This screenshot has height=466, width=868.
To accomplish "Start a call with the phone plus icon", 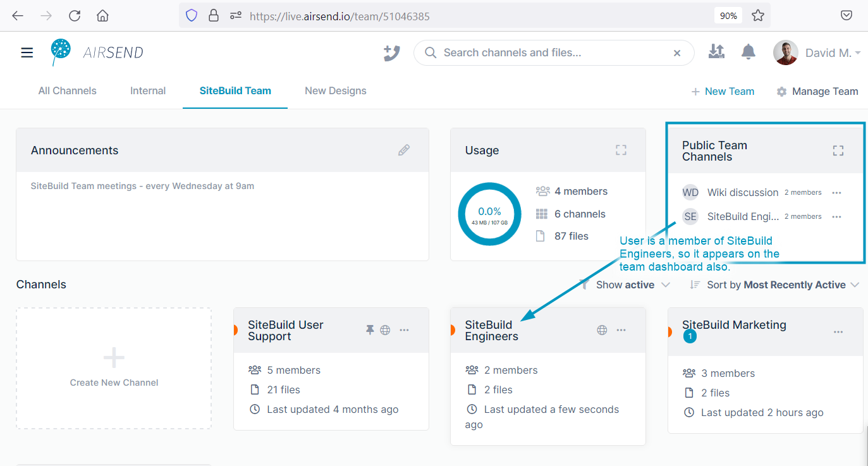I will 392,52.
